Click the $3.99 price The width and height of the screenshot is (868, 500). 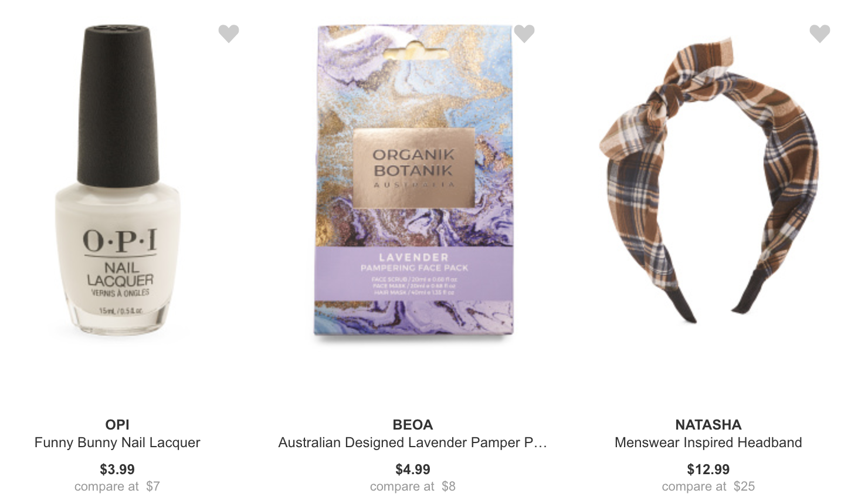pyautogui.click(x=117, y=469)
